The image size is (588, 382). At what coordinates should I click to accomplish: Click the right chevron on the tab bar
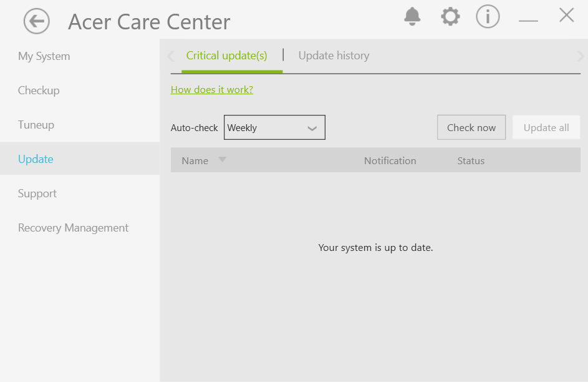click(581, 55)
